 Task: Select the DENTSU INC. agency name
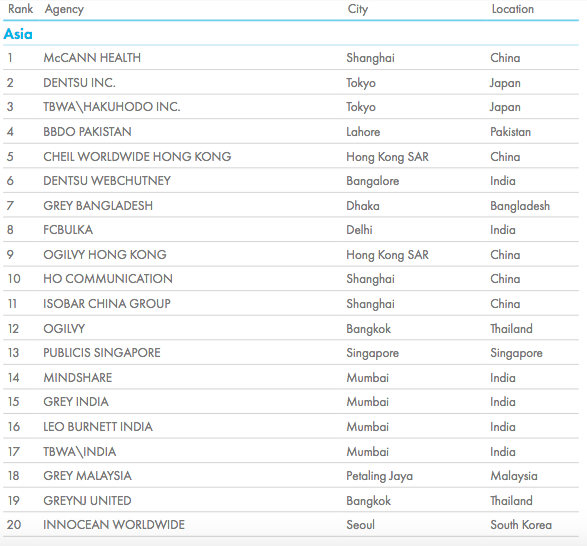point(79,82)
